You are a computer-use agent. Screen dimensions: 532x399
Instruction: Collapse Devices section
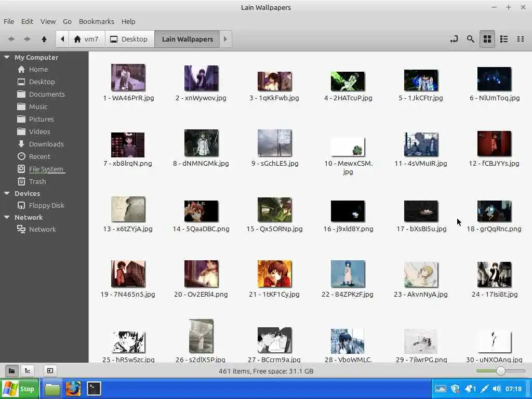tap(6, 193)
